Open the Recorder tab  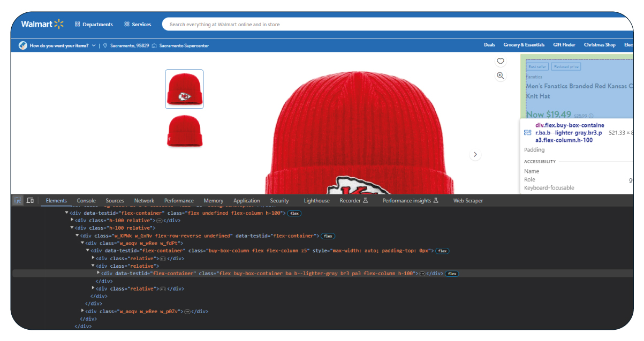coord(354,201)
